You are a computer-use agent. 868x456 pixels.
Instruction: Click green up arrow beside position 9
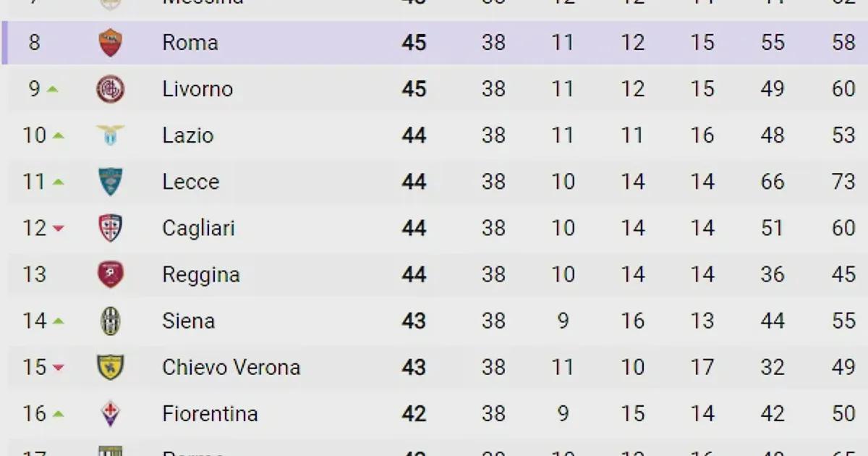point(52,89)
